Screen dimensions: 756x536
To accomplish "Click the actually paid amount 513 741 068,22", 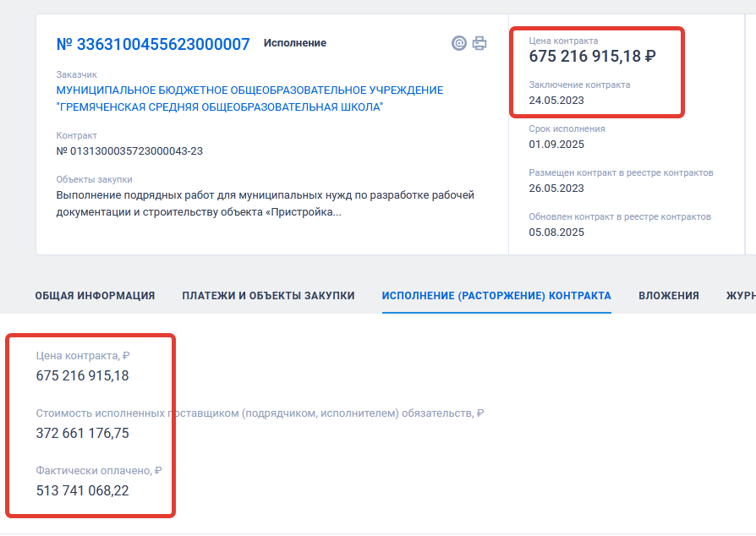I will [x=83, y=490].
